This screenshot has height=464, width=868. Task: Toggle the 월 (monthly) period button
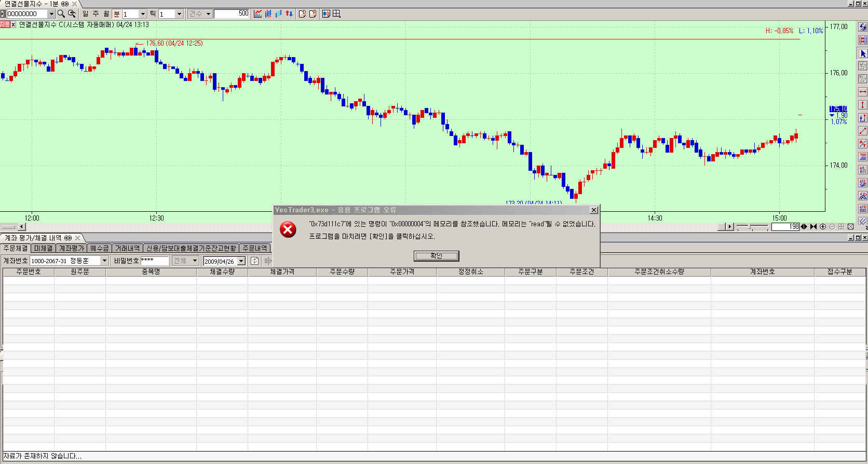tap(106, 14)
